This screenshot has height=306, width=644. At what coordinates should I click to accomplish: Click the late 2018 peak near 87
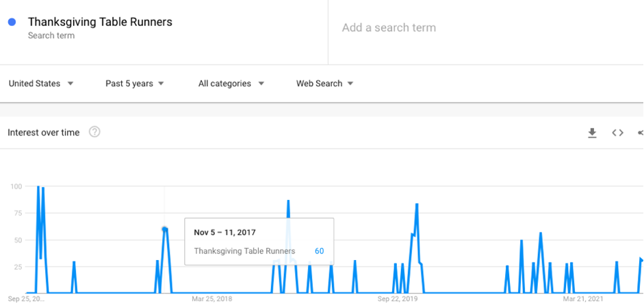[x=288, y=201]
